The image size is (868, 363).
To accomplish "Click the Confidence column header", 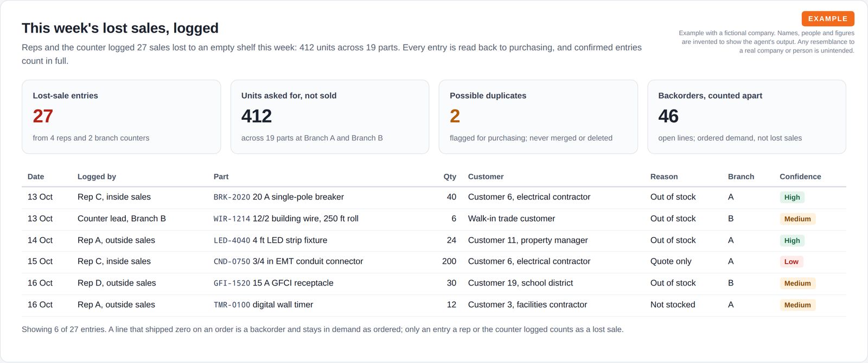I will pos(800,177).
